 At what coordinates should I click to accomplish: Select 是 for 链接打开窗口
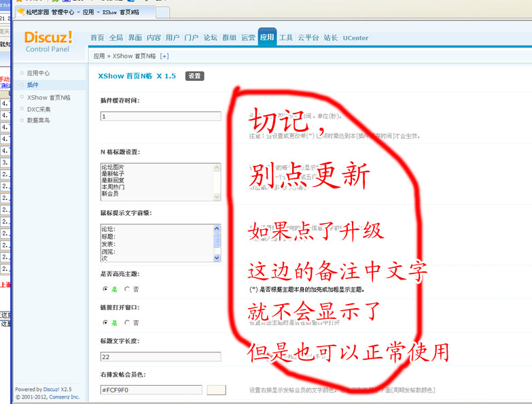(105, 323)
